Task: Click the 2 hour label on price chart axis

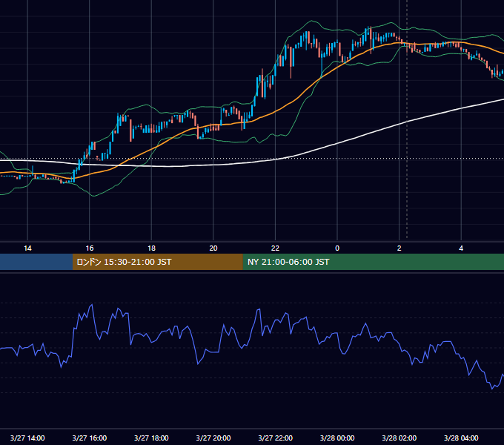Action: 399,248
